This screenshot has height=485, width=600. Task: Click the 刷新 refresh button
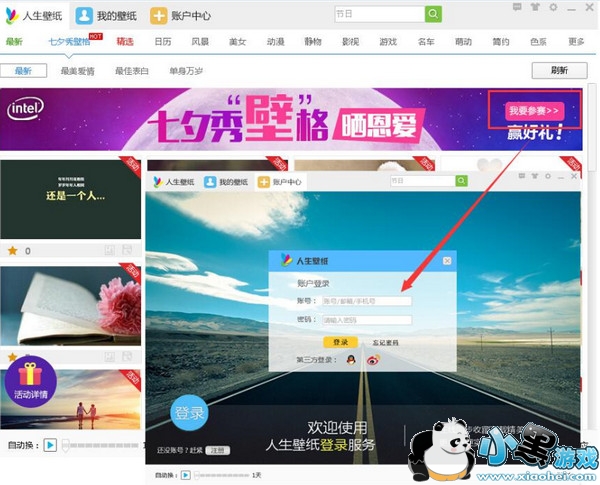[559, 70]
